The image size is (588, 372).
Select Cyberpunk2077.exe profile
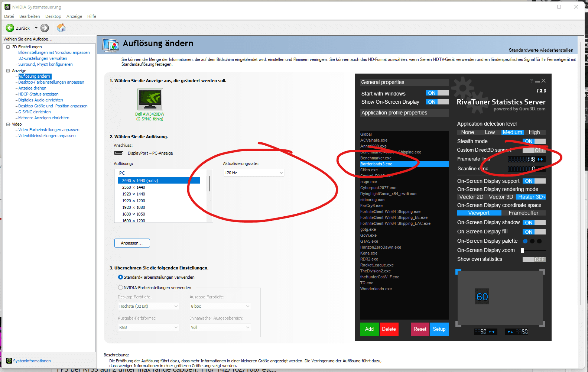[x=378, y=188]
